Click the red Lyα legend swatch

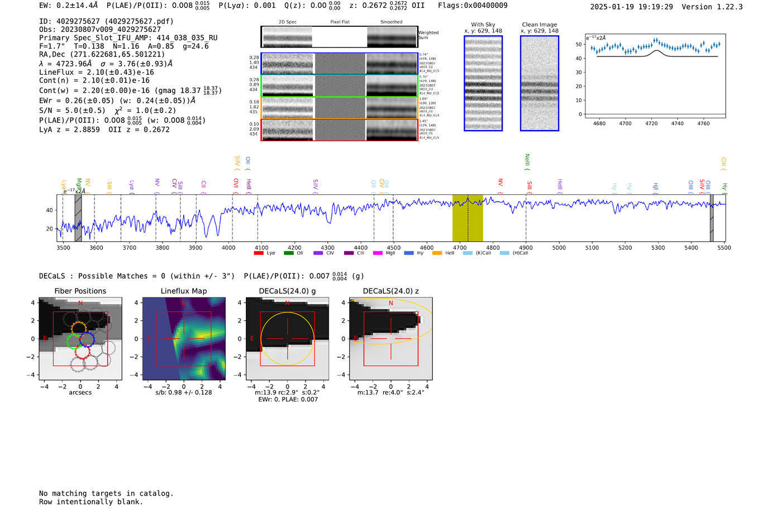coord(259,253)
